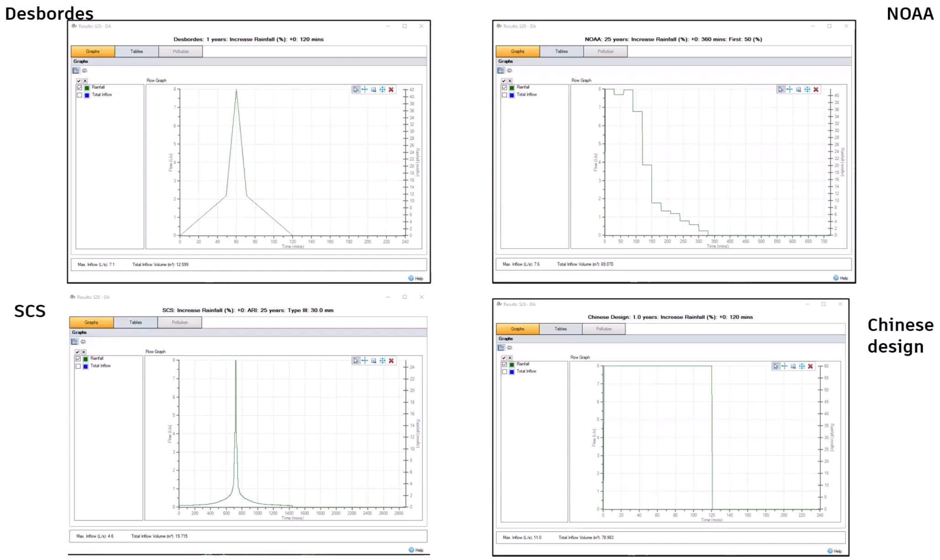Click the print icon in SCS window
This screenshot has width=940, height=560.
pyautogui.click(x=83, y=342)
